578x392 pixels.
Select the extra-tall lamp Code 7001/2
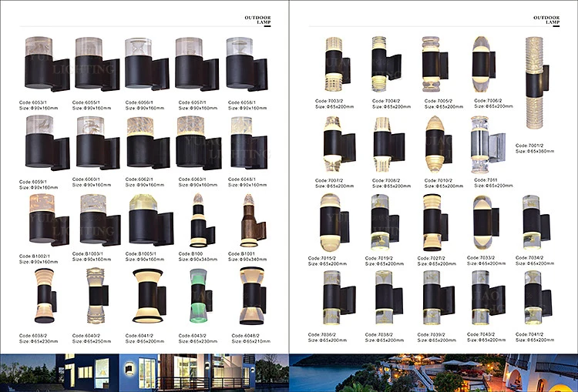point(537,82)
